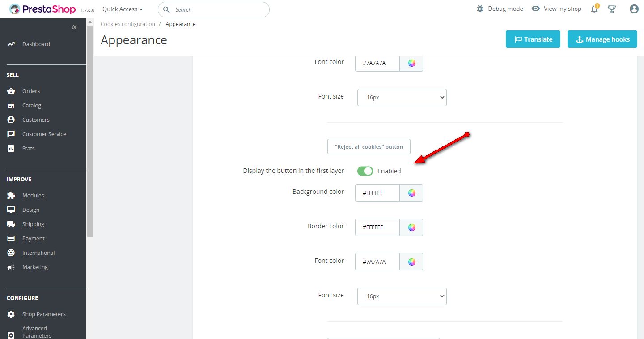Click the Translate button
Screen dimensions: 644x339
[x=533, y=39]
